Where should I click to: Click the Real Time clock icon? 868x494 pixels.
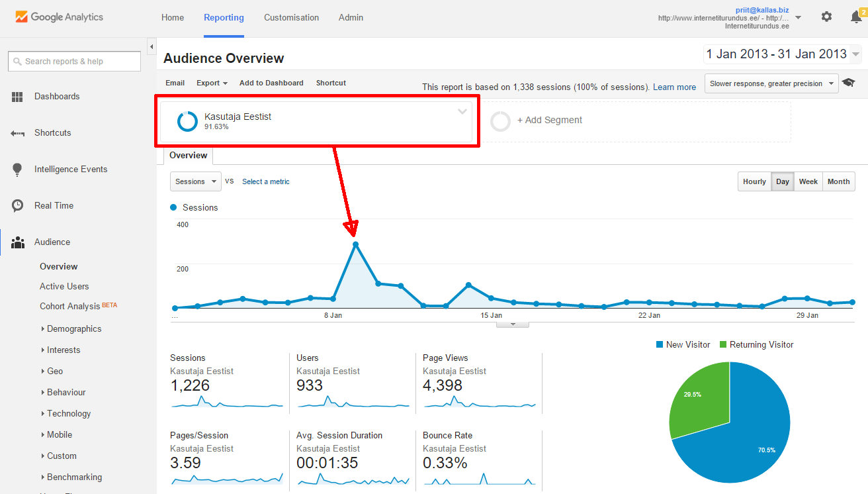[18, 206]
